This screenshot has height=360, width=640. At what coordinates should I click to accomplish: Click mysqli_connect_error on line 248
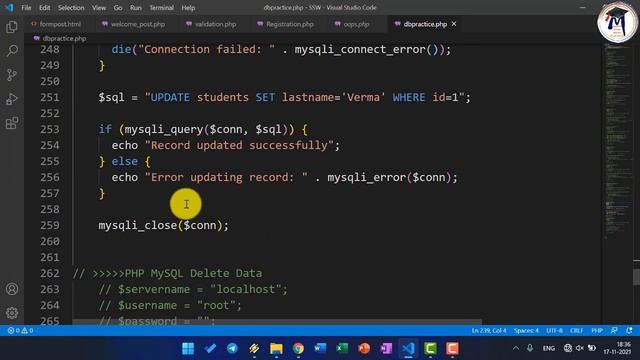point(360,49)
